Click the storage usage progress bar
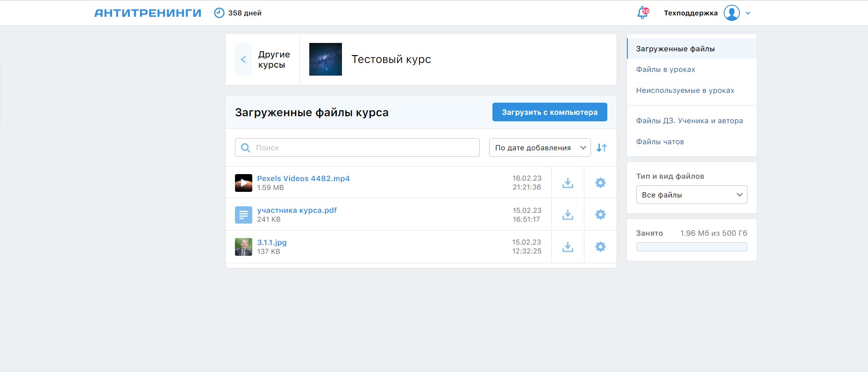Image resolution: width=868 pixels, height=372 pixels. click(x=691, y=247)
